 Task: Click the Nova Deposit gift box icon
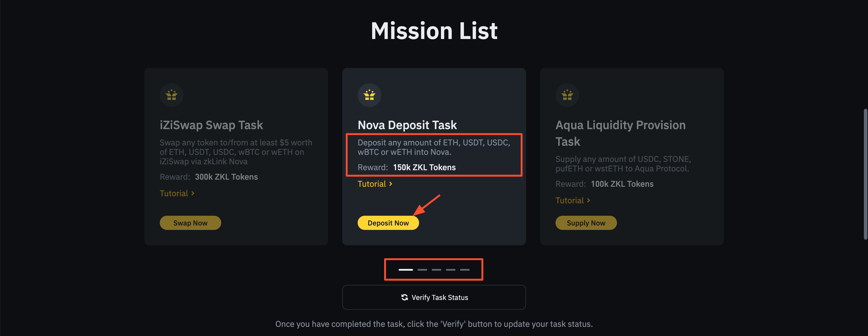[x=369, y=95]
